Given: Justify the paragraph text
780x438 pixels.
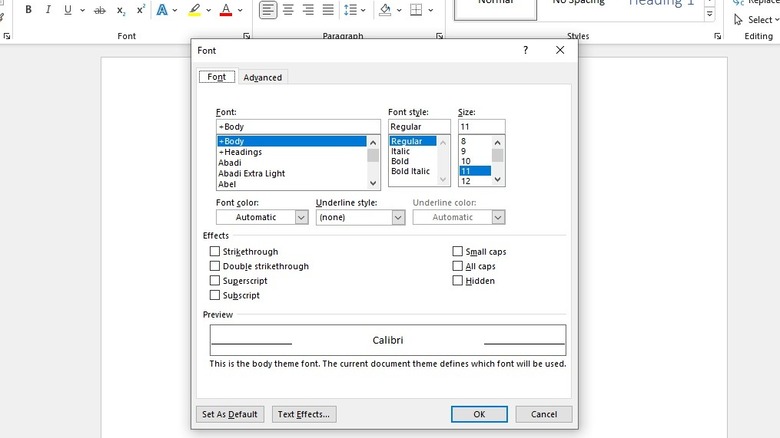Looking at the screenshot, I should pyautogui.click(x=329, y=10).
